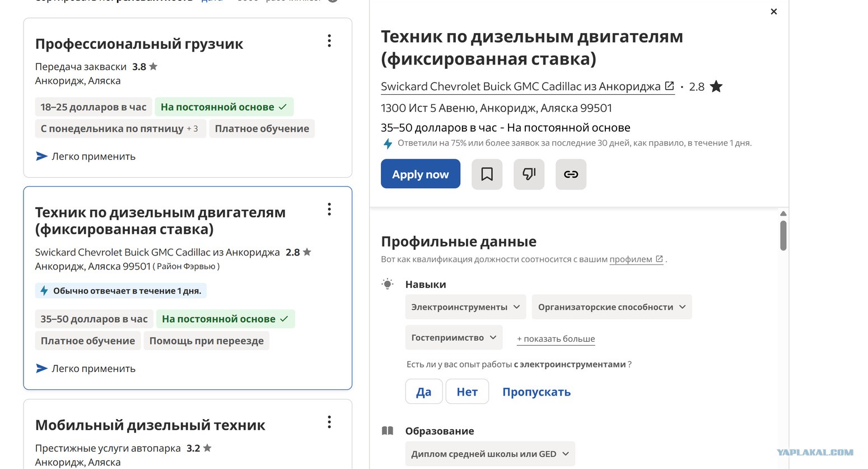Expand the Гостеприимство skill dropdown
The height and width of the screenshot is (469, 868).
point(454,338)
